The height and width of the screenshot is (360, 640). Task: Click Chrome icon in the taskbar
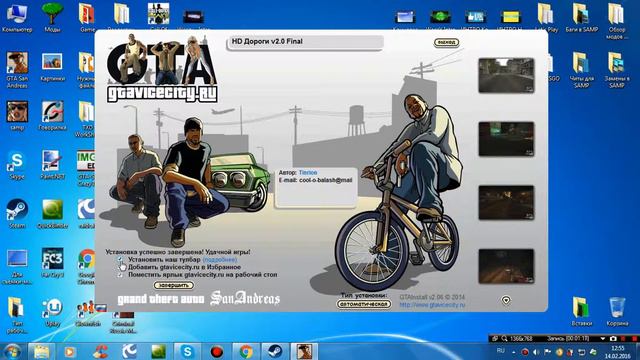pos(246,351)
